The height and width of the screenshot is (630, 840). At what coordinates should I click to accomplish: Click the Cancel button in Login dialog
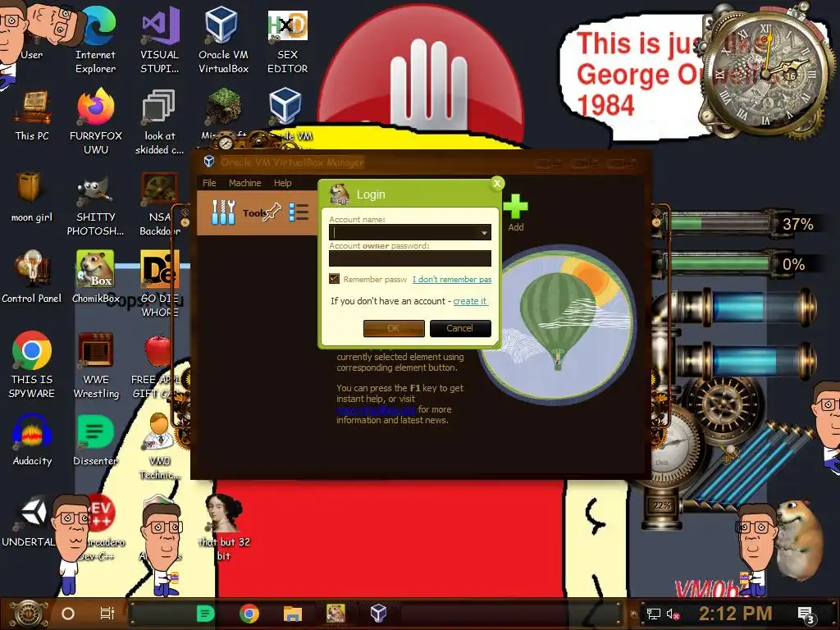click(x=460, y=328)
